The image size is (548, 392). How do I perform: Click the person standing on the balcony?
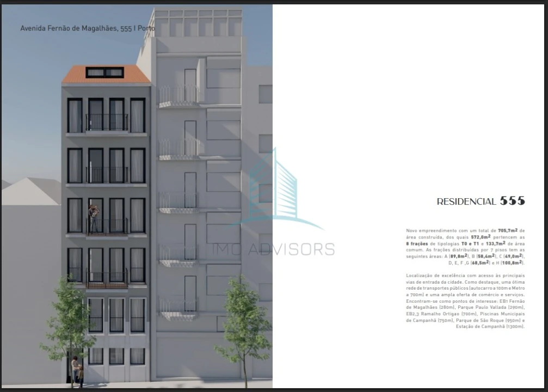tap(95, 218)
